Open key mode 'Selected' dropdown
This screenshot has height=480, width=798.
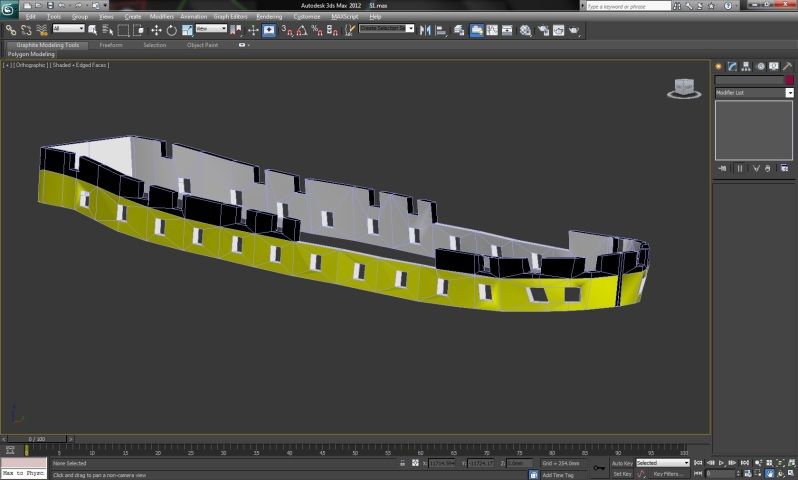(x=663, y=463)
